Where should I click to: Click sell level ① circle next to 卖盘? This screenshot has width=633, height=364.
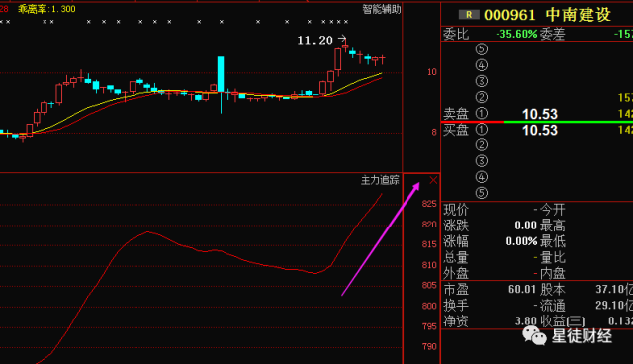pyautogui.click(x=482, y=113)
